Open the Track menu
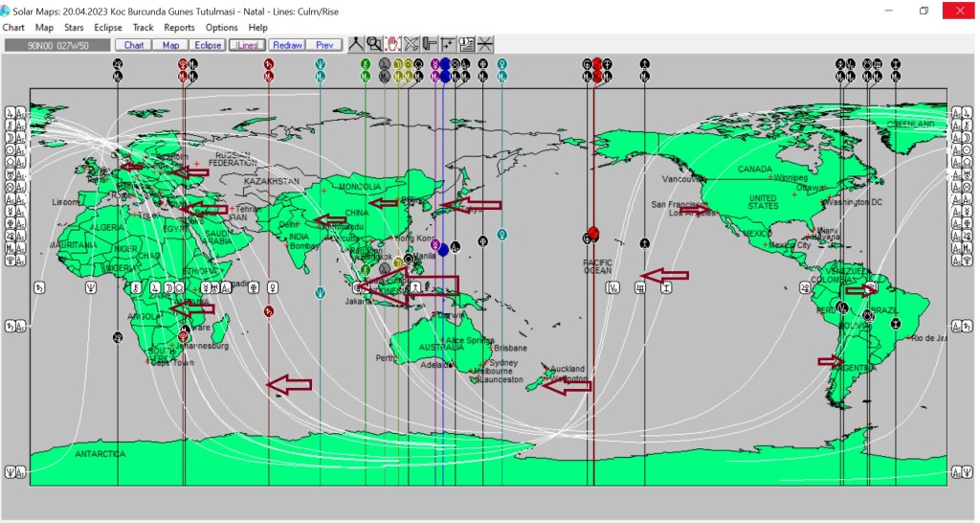 [143, 28]
